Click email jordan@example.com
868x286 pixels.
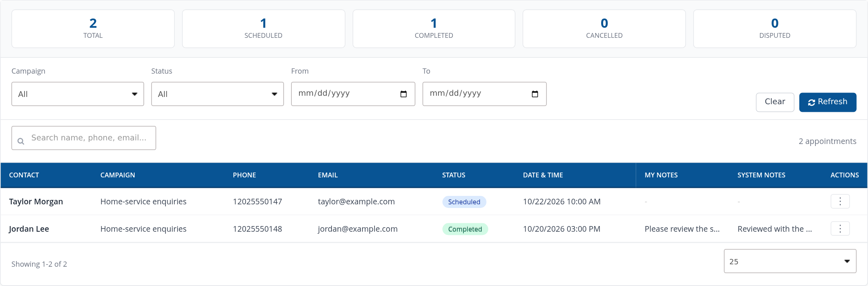coord(358,229)
